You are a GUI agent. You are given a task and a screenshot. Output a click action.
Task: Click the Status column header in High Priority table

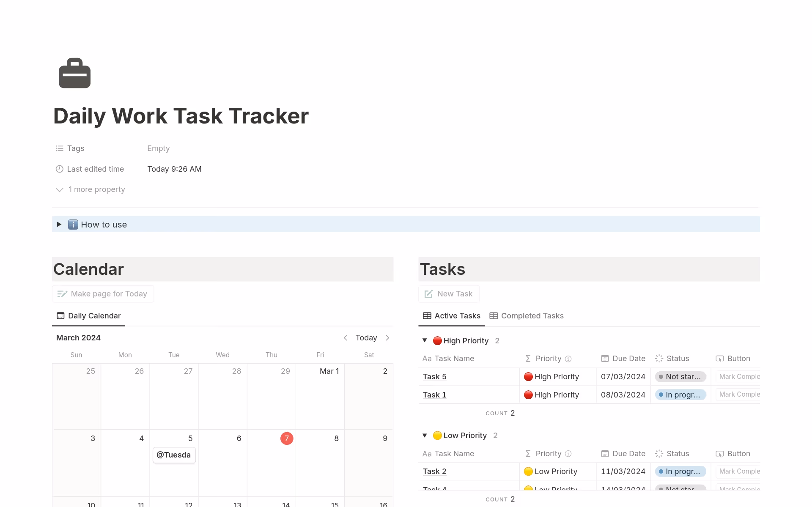coord(677,359)
